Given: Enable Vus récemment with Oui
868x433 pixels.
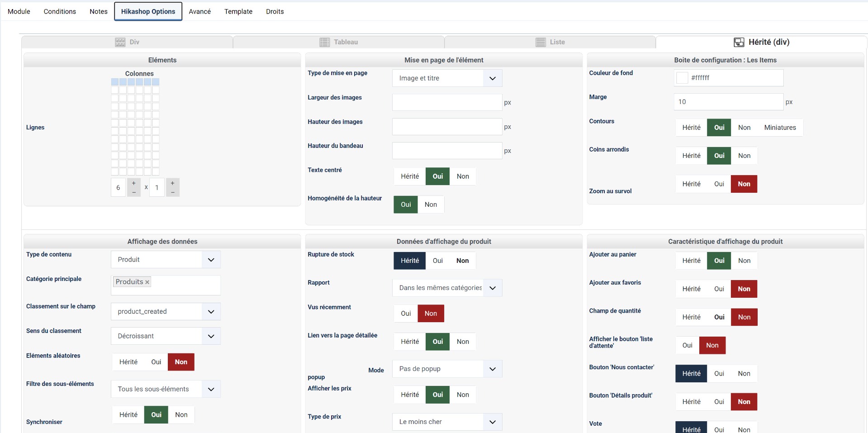Looking at the screenshot, I should (x=406, y=314).
